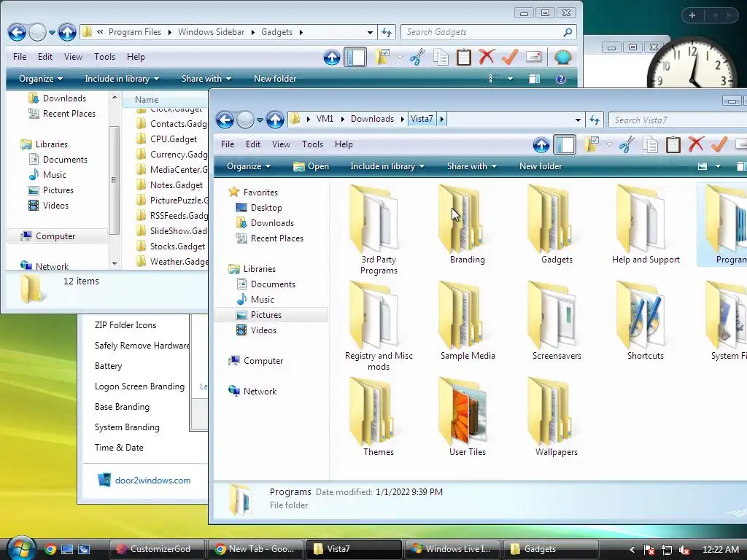
Task: Click Back arrow in Gadgets window
Action: pos(17,32)
